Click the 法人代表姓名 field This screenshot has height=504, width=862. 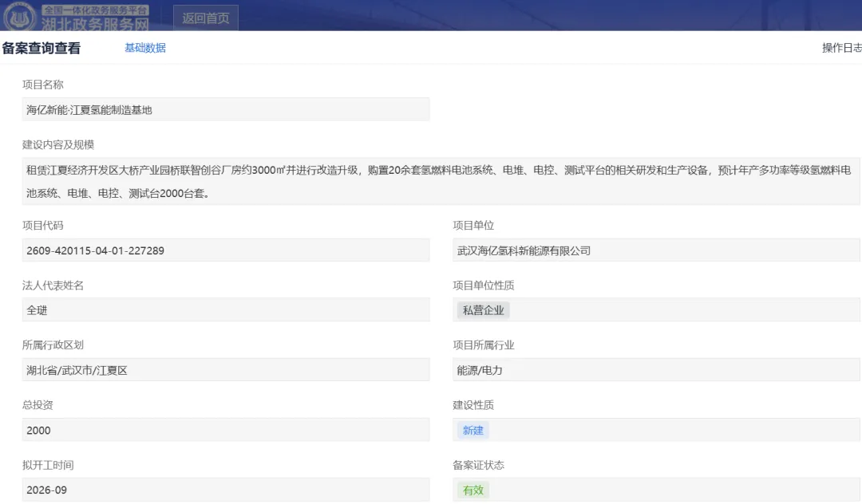pos(225,309)
